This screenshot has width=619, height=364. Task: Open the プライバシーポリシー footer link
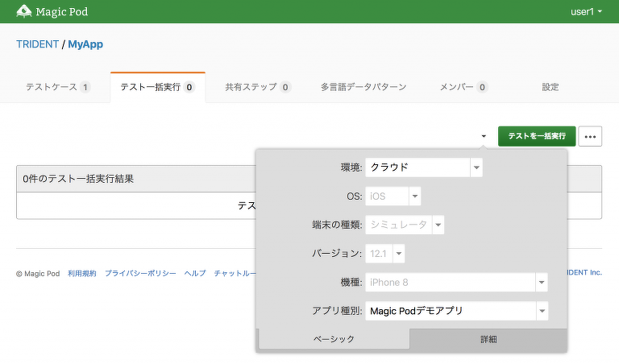click(140, 274)
